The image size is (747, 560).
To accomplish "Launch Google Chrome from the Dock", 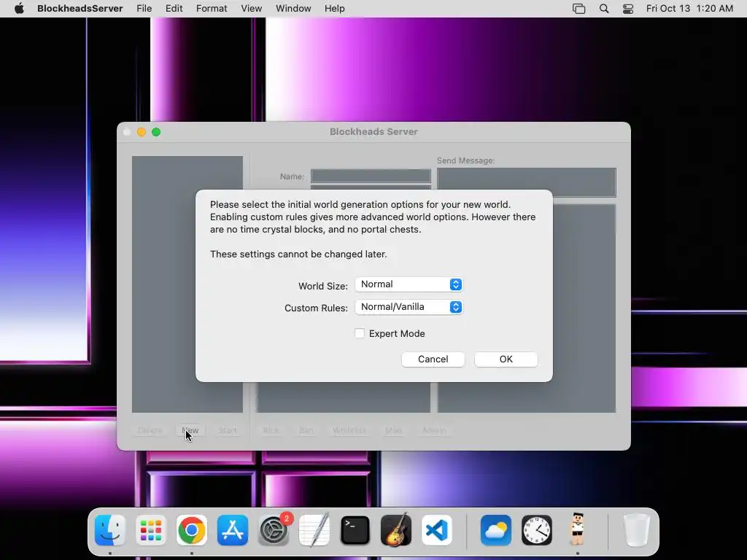I will (192, 530).
